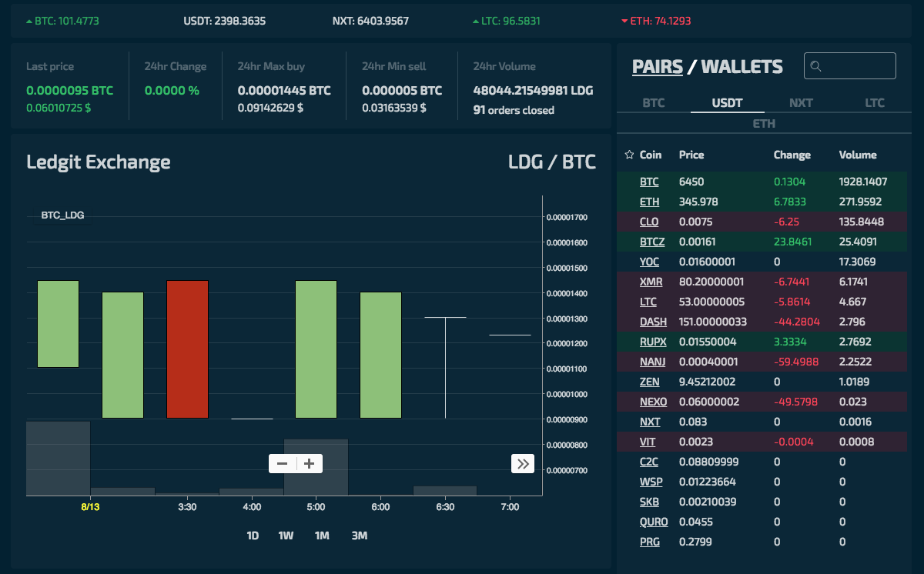
Task: Click the search magnifier icon
Action: click(x=816, y=66)
